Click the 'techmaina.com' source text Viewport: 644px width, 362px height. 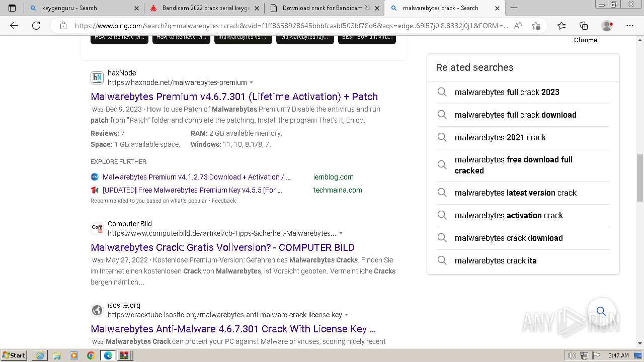338,190
